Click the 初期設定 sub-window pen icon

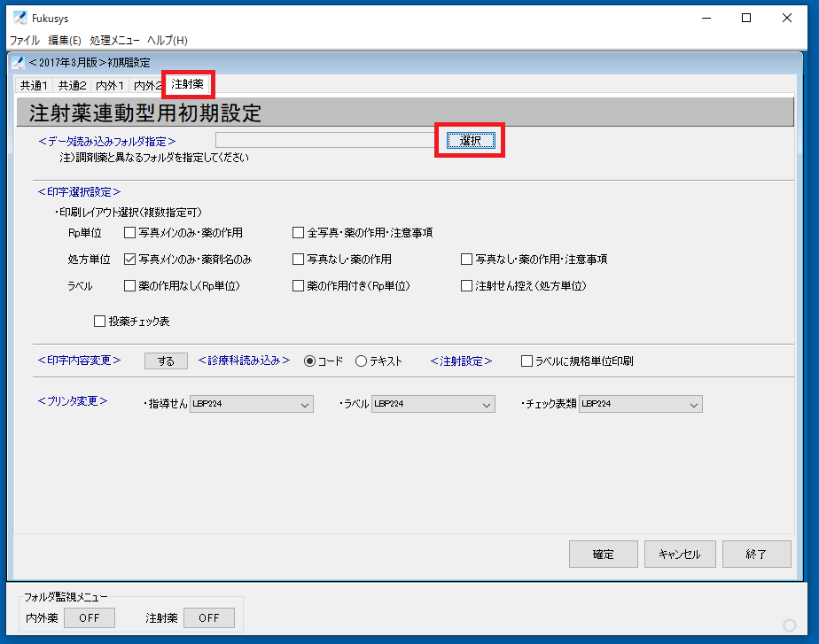pos(19,63)
